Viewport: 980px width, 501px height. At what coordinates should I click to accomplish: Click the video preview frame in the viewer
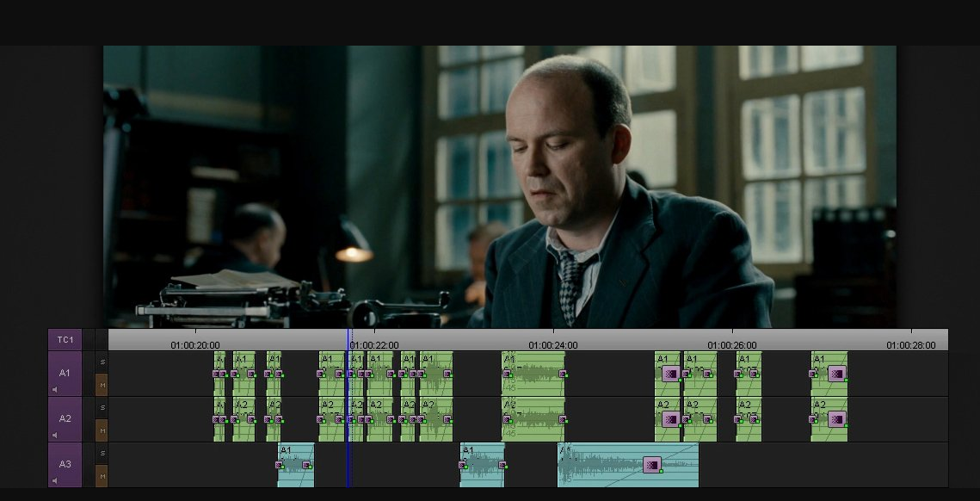coord(500,187)
